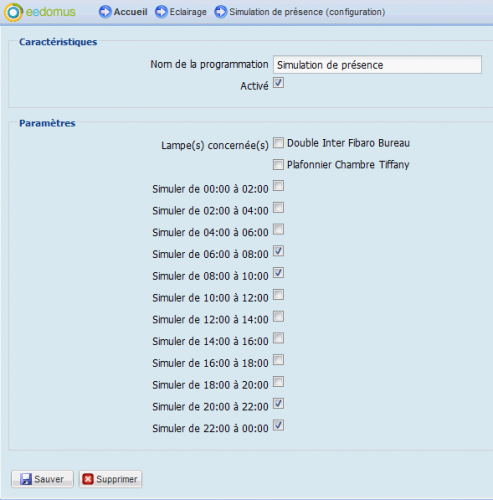Image resolution: width=493 pixels, height=500 pixels.
Task: Save with the Sauver button
Action: click(42, 479)
